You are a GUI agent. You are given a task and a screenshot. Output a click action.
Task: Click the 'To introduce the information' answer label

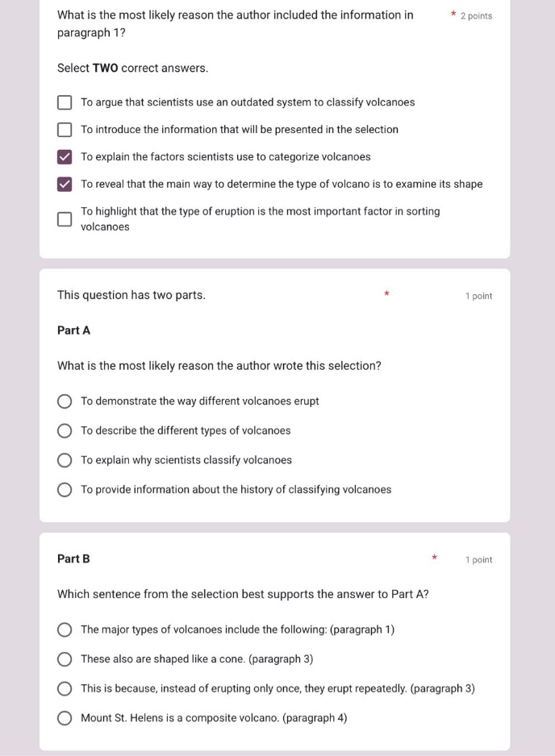pos(240,130)
